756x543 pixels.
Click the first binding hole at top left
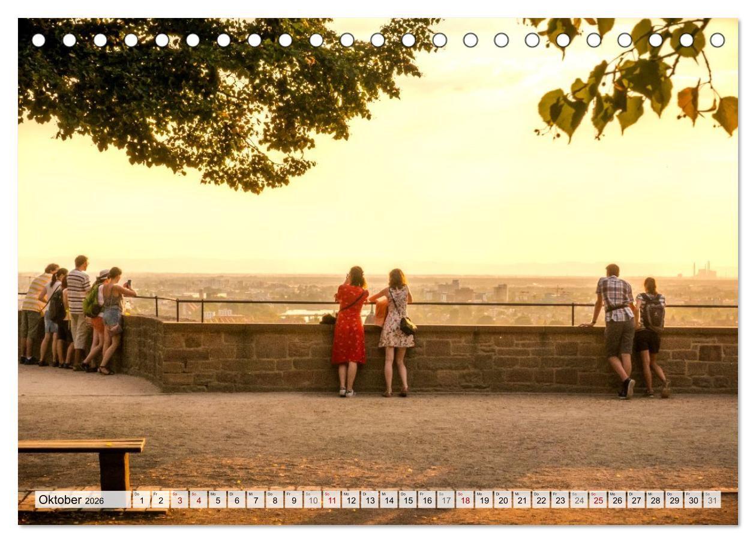(38, 40)
